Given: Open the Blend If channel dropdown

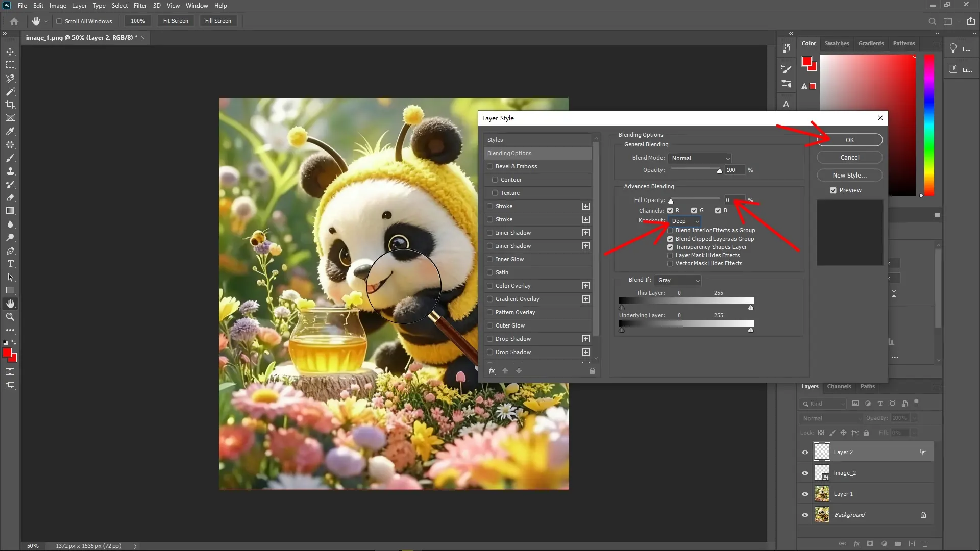Looking at the screenshot, I should [x=678, y=280].
